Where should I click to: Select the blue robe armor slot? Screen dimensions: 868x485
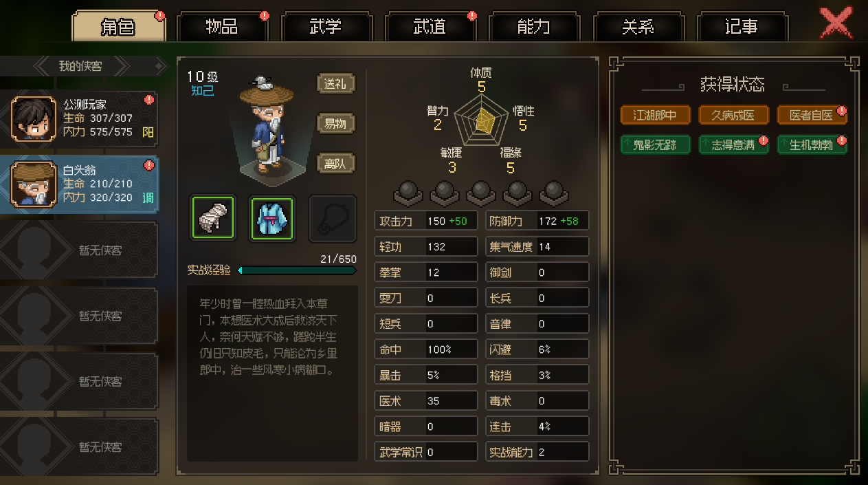pyautogui.click(x=272, y=218)
